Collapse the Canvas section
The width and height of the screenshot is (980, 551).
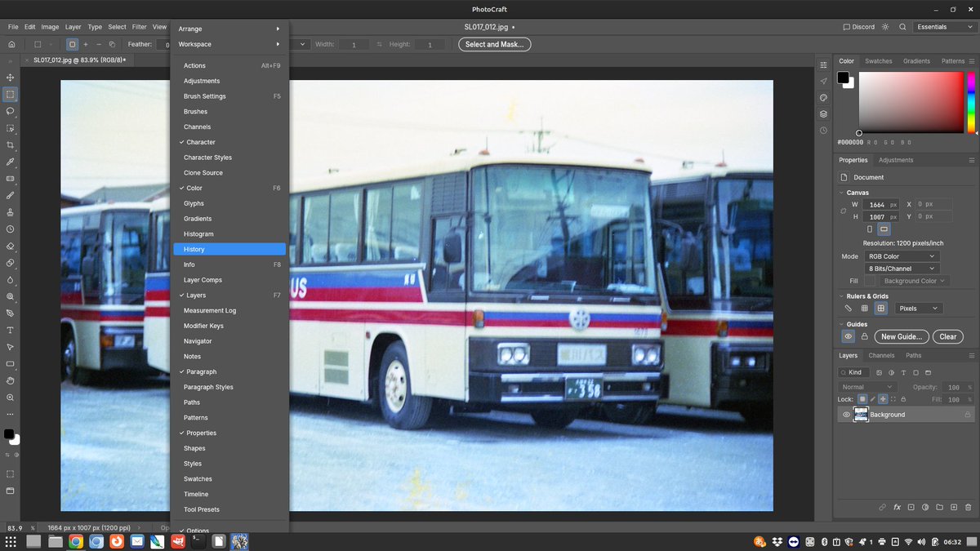pyautogui.click(x=841, y=193)
